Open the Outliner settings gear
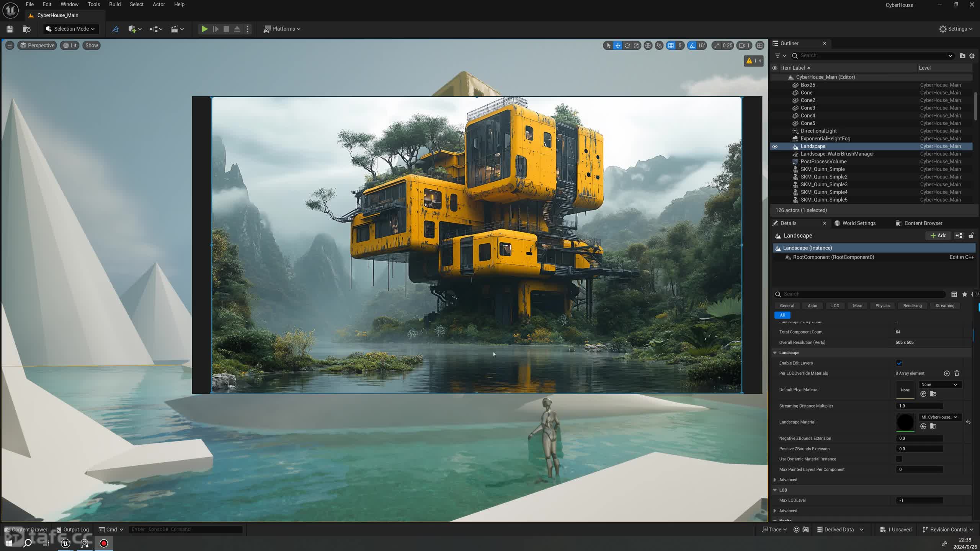Image resolution: width=980 pixels, height=551 pixels. click(x=972, y=55)
